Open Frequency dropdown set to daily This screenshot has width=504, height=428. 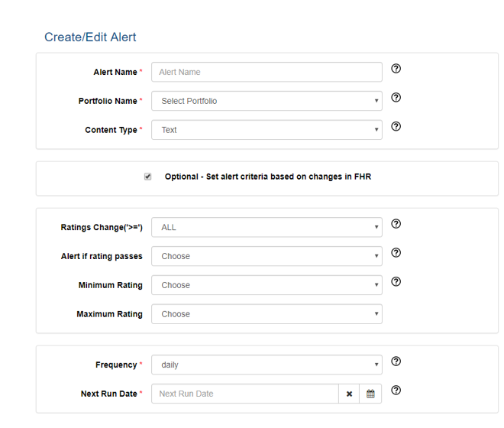(267, 365)
